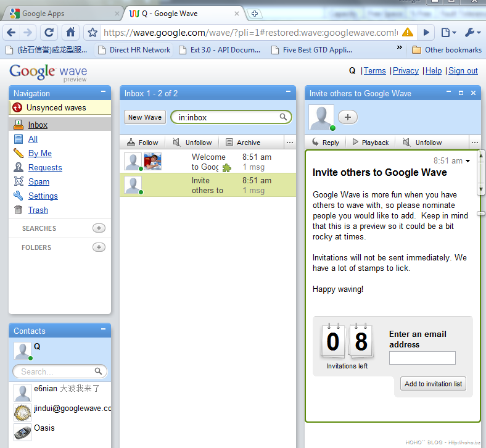Open the Spam folder
This screenshot has width=486, height=448.
click(x=38, y=181)
